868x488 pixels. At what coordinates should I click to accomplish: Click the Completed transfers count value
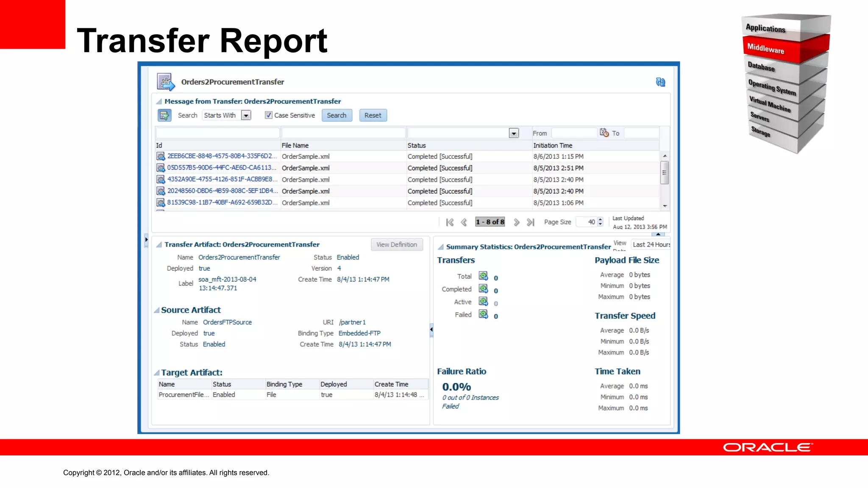tap(496, 291)
